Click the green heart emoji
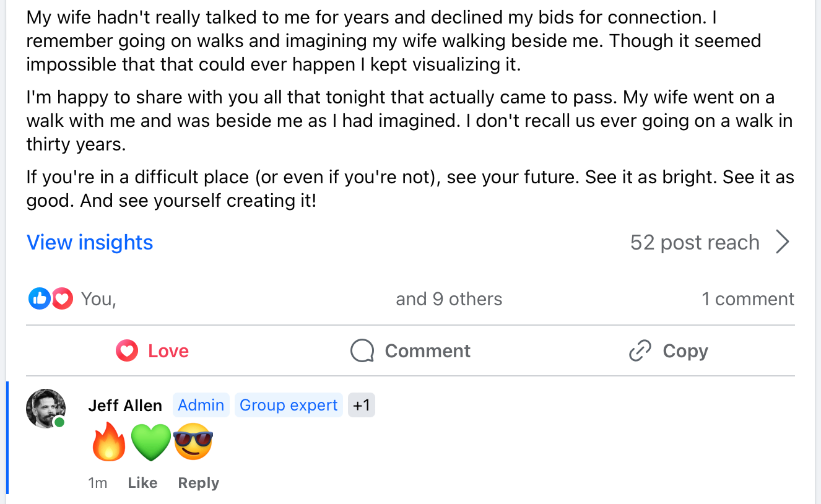This screenshot has height=504, width=821. pyautogui.click(x=150, y=443)
